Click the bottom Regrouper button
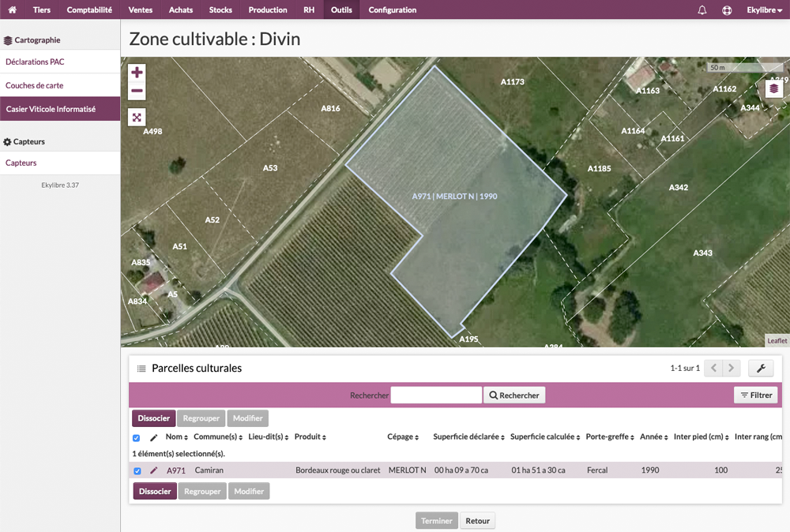790x532 pixels. click(202, 491)
